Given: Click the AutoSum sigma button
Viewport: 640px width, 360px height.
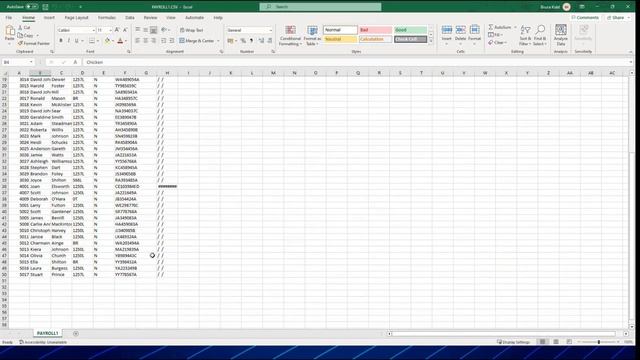Looking at the screenshot, I should (x=500, y=27).
